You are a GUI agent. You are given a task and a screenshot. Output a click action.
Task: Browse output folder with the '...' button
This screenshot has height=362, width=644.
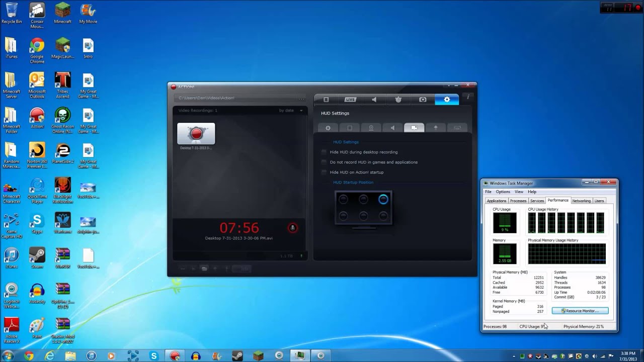click(x=301, y=98)
